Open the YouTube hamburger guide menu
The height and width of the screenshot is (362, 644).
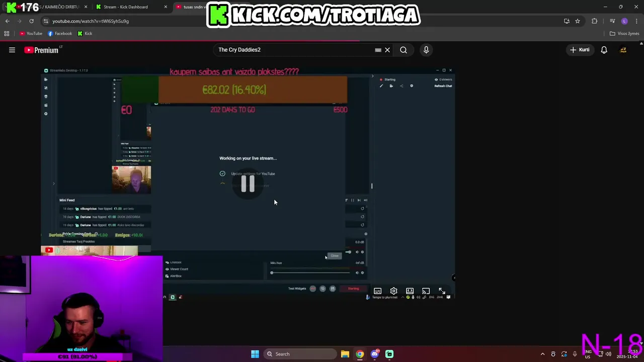(12, 50)
